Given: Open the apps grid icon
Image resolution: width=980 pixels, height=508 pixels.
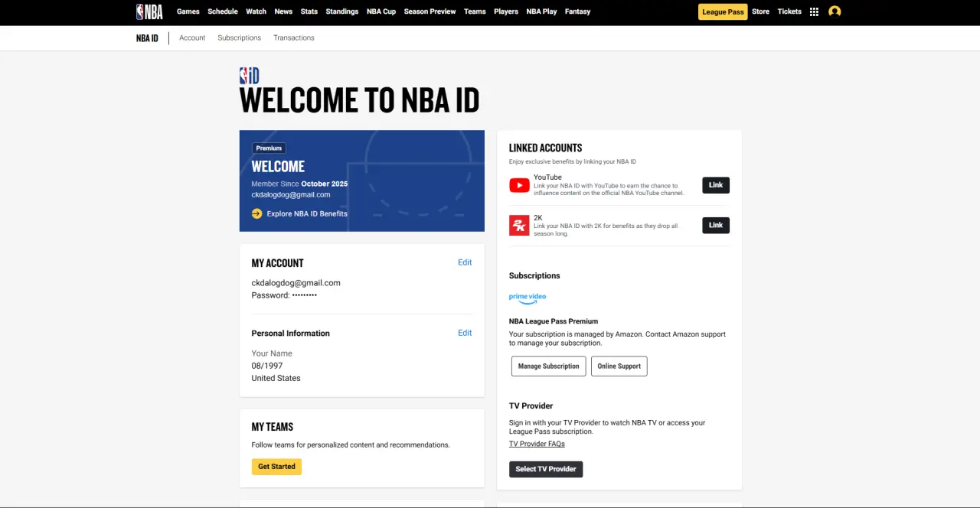Looking at the screenshot, I should click(x=814, y=11).
